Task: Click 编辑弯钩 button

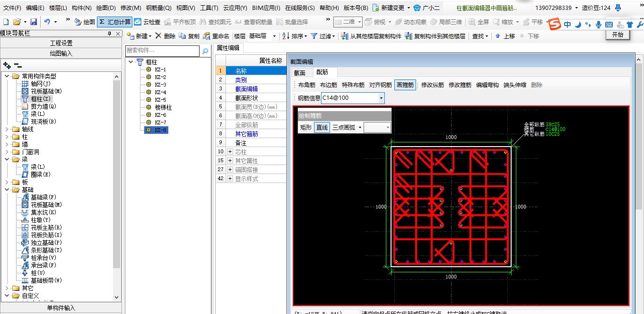Action: (x=487, y=85)
